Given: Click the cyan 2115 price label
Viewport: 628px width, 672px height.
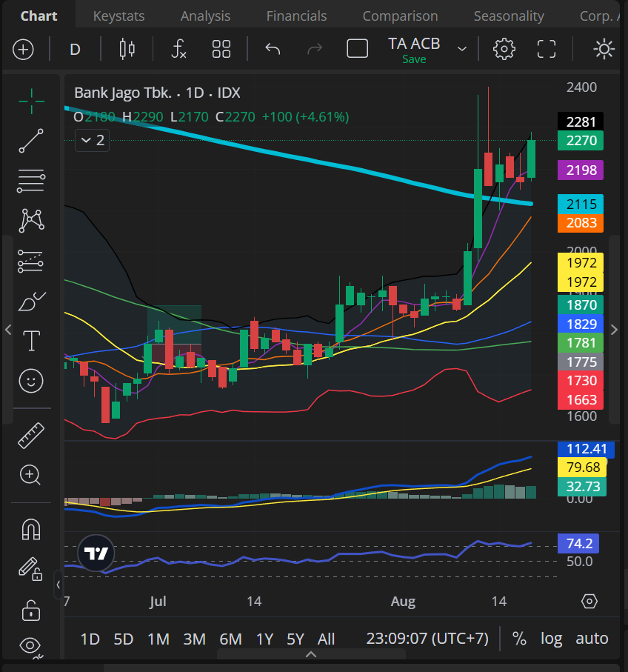Looking at the screenshot, I should [581, 204].
